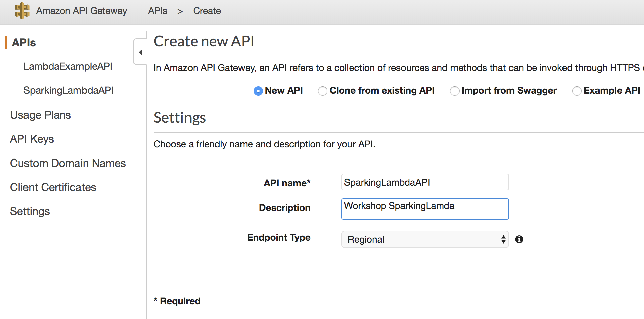This screenshot has width=644, height=319.
Task: Click the '* Required' note
Action: coord(177,301)
